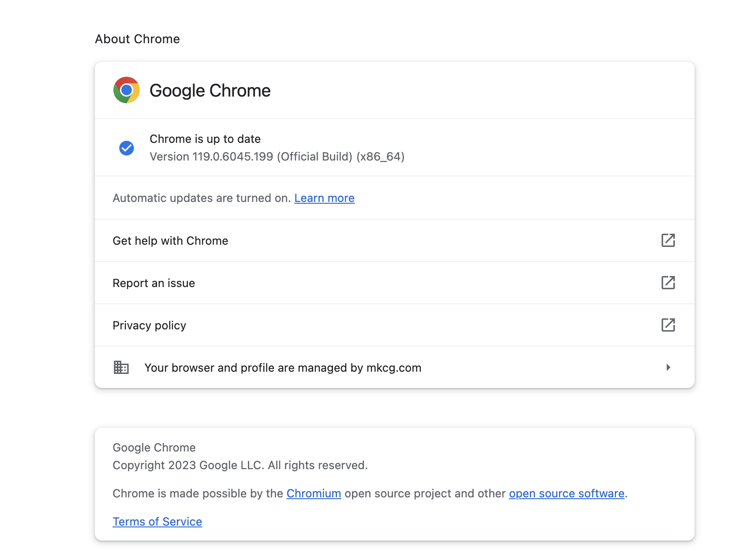
Task: Click the external link icon beside Report an issue
Action: coord(668,283)
